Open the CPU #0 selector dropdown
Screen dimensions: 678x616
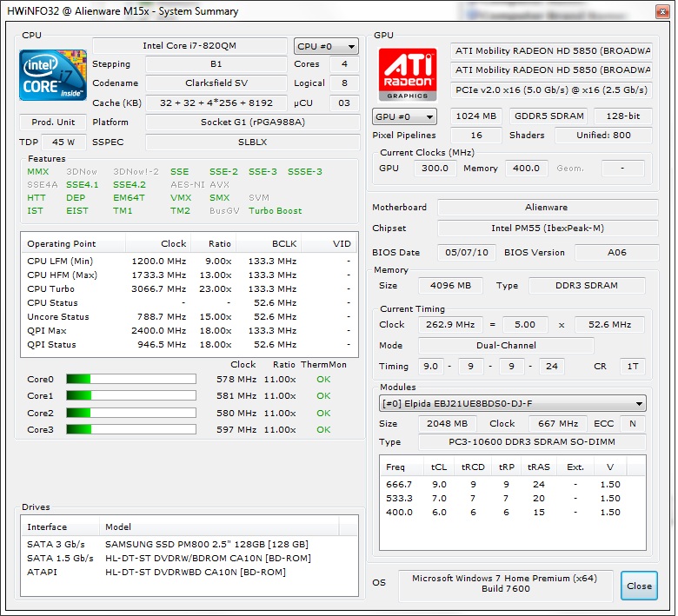326,46
